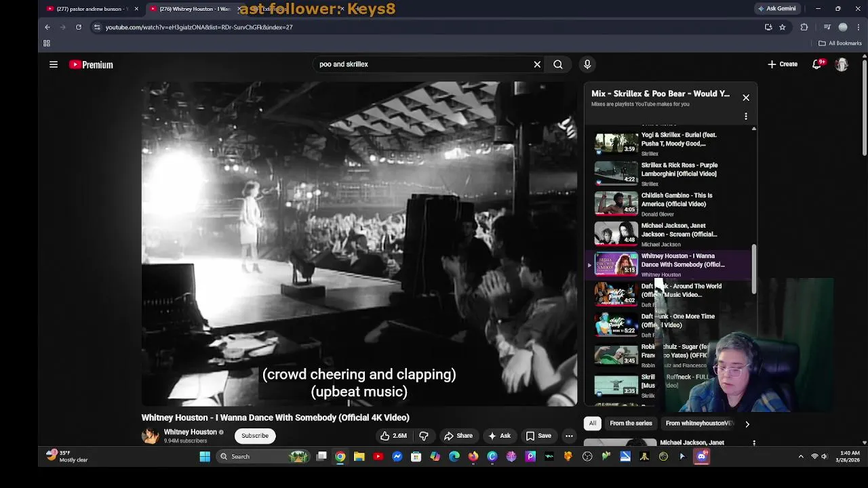Open the YouTube hamburger guide menu
This screenshot has width=868, height=488.
click(x=54, y=64)
